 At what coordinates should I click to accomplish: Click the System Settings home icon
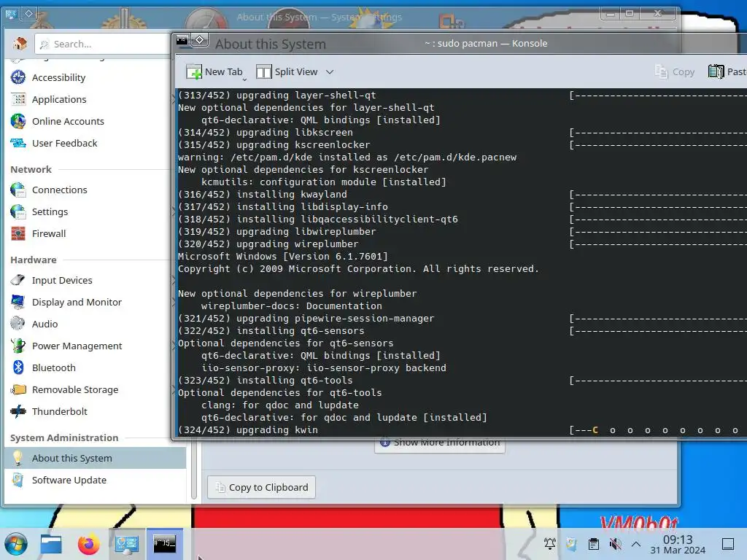pos(20,44)
